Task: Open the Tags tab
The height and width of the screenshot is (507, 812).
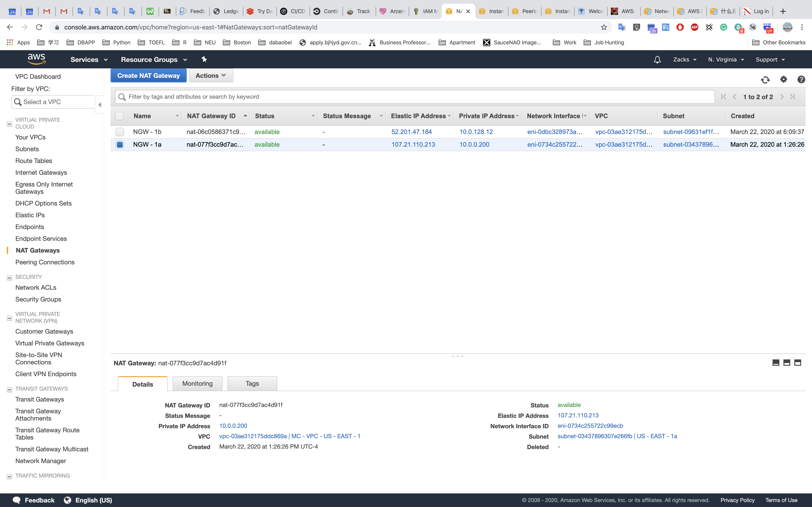Action: pos(252,384)
